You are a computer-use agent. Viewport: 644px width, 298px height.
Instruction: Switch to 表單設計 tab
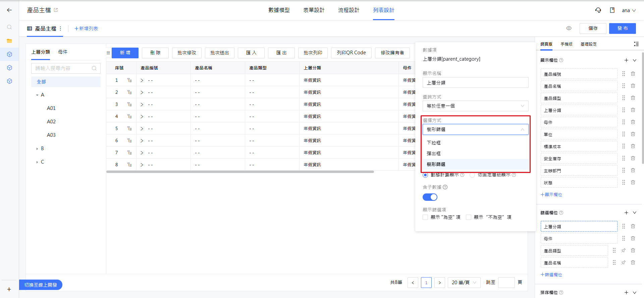pos(314,10)
